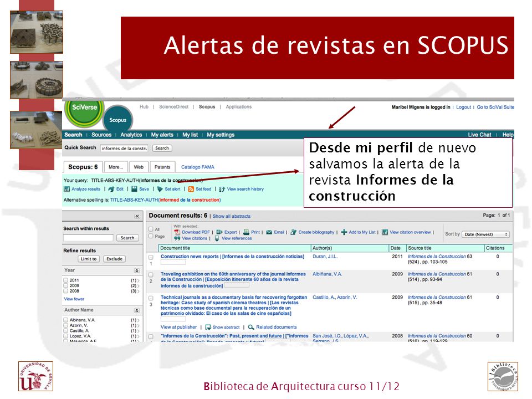Switch to the Web tab
The width and height of the screenshot is (532, 399).
coord(139,167)
